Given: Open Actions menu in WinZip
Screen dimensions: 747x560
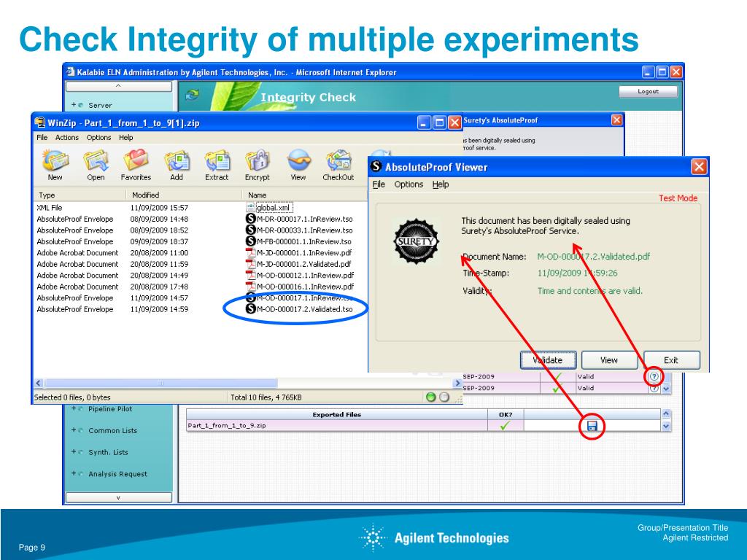Looking at the screenshot, I should pos(66,137).
